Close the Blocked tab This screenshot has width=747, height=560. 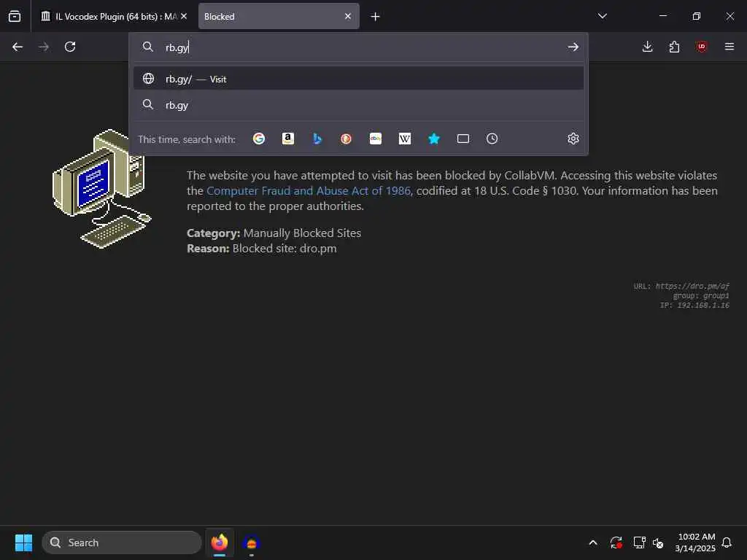point(348,16)
